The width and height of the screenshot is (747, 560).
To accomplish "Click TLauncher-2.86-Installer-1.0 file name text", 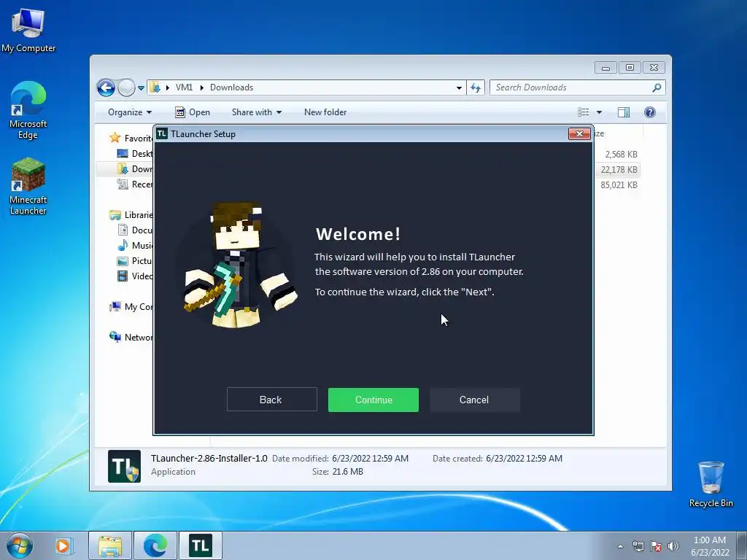I will tap(209, 459).
